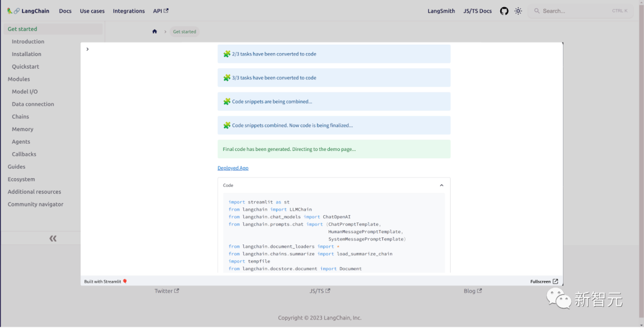Open the Introduction page
This screenshot has height=328, width=644.
pyautogui.click(x=28, y=42)
